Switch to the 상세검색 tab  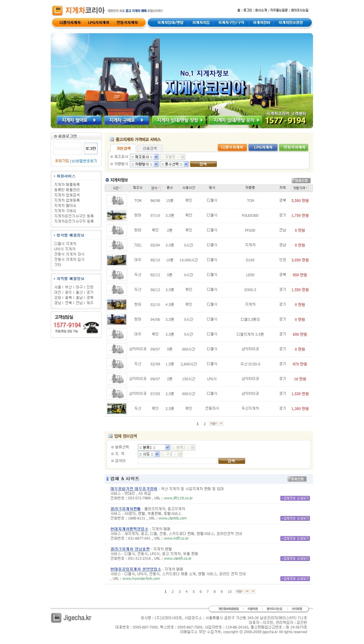(x=150, y=148)
